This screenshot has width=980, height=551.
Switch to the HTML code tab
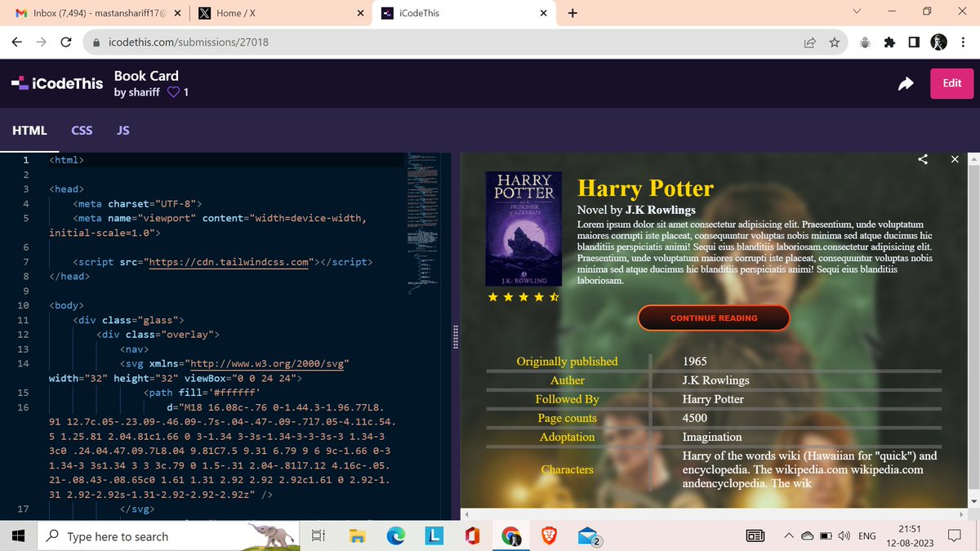pyautogui.click(x=29, y=131)
